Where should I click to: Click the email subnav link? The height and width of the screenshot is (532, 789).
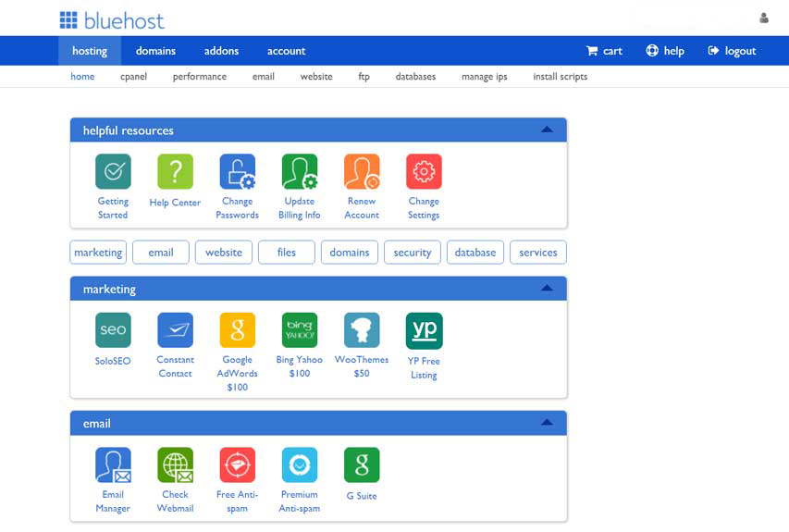pyautogui.click(x=264, y=77)
